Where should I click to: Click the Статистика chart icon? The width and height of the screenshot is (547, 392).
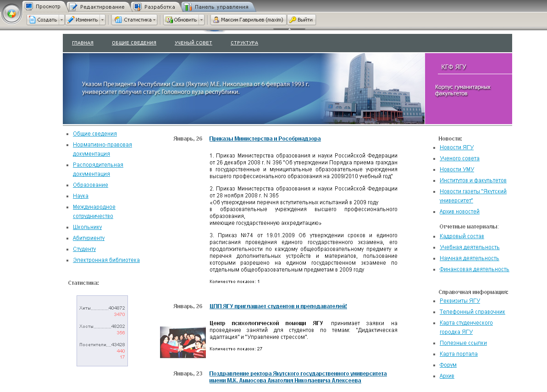point(118,20)
